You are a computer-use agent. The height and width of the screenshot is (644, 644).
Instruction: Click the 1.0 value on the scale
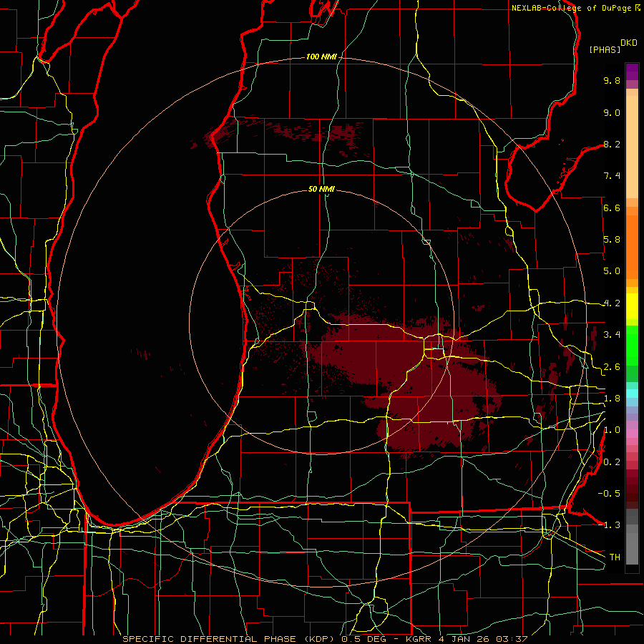coord(612,430)
